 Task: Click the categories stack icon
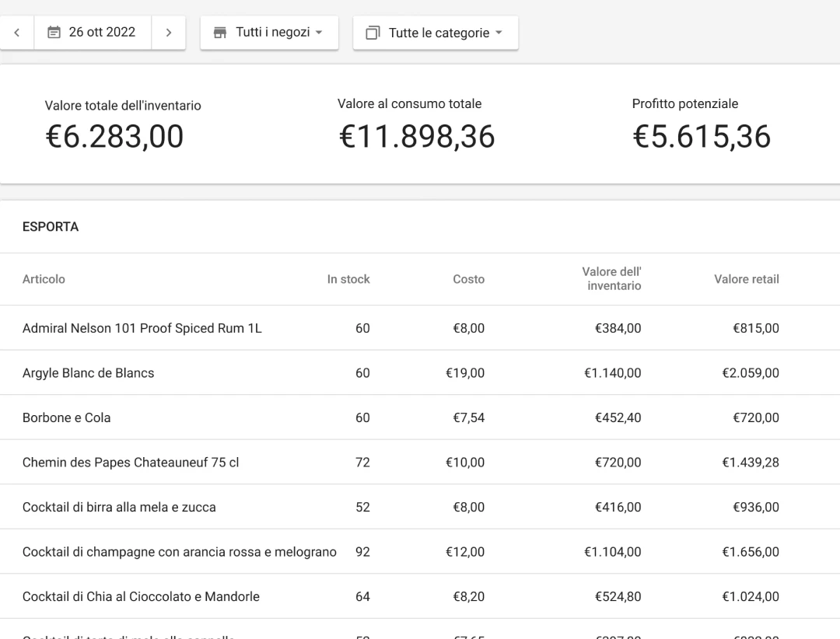pos(373,33)
